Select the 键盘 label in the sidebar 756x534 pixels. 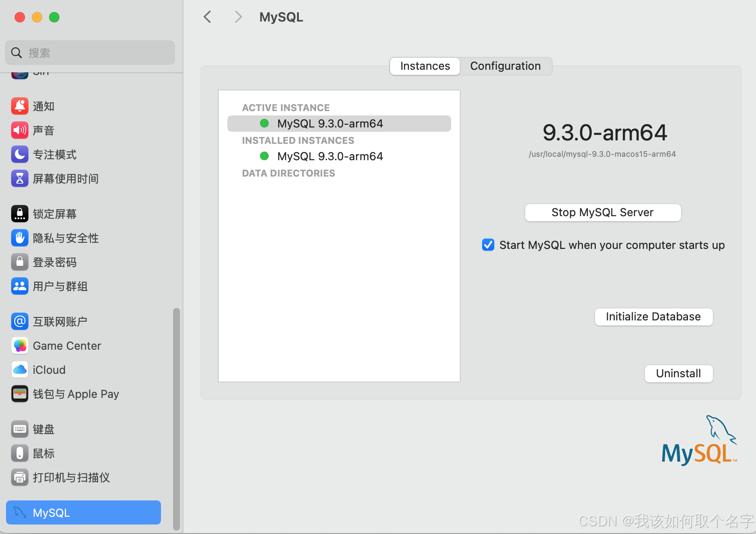43,429
